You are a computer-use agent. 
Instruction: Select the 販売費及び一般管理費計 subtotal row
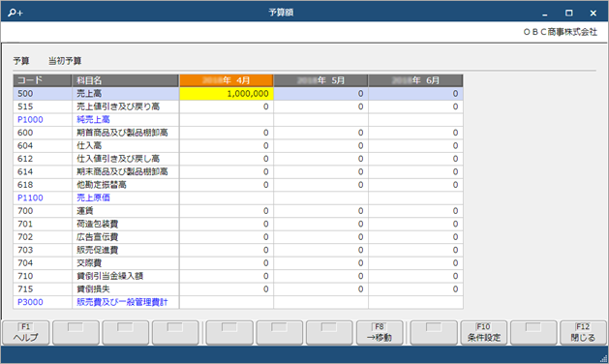point(122,302)
